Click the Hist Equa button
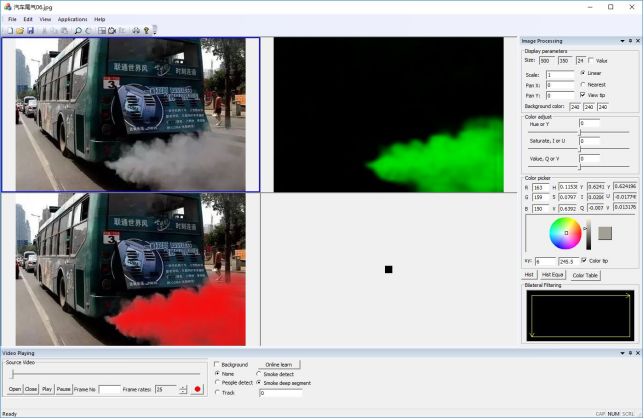The image size is (644, 419). click(x=552, y=275)
